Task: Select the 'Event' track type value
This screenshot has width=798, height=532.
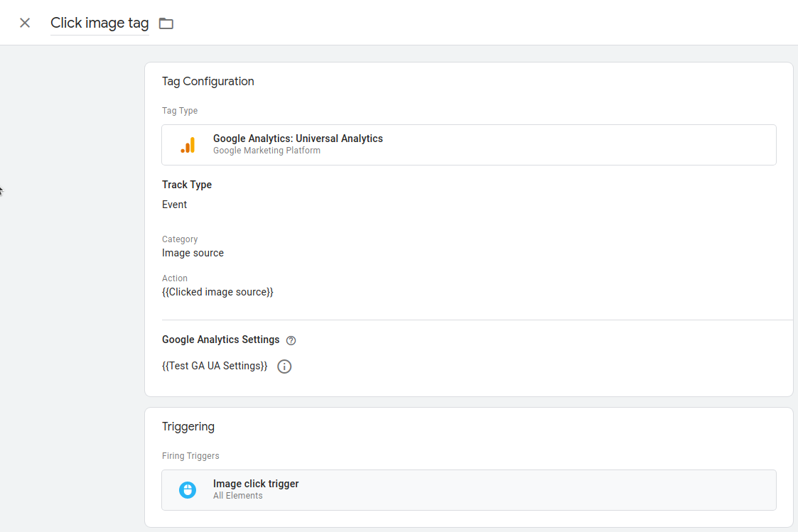Action: (174, 205)
